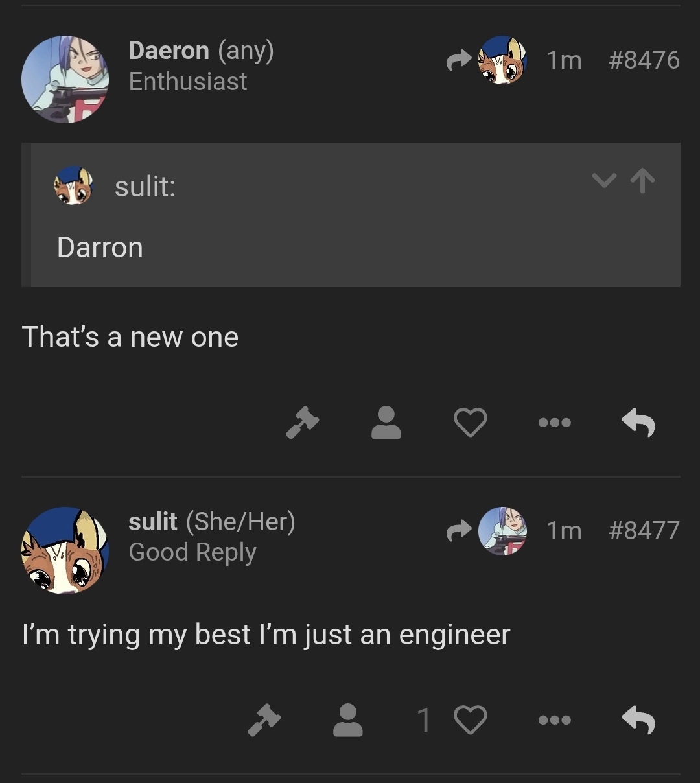The width and height of the screenshot is (700, 783).
Task: Reply to Daeron's post with the arrow icon
Action: pyautogui.click(x=638, y=423)
